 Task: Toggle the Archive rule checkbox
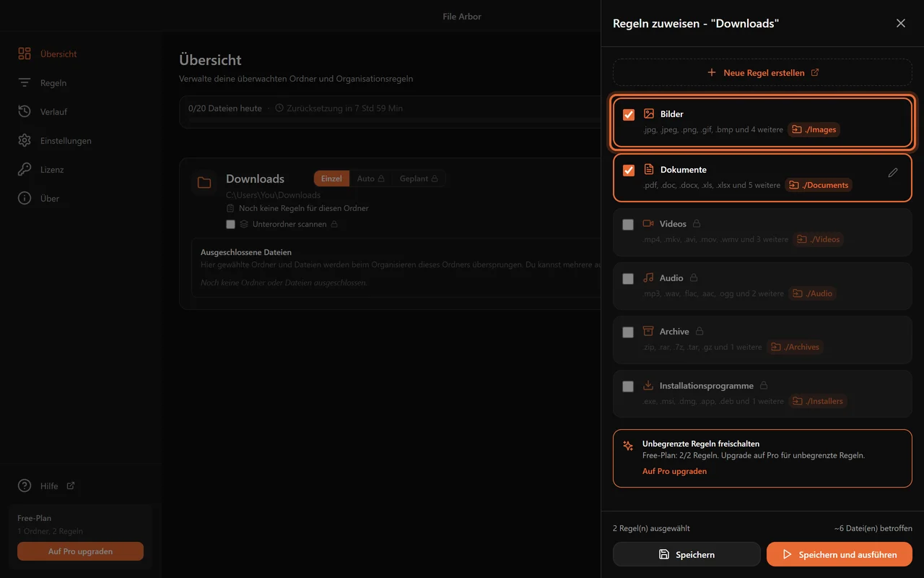click(628, 332)
